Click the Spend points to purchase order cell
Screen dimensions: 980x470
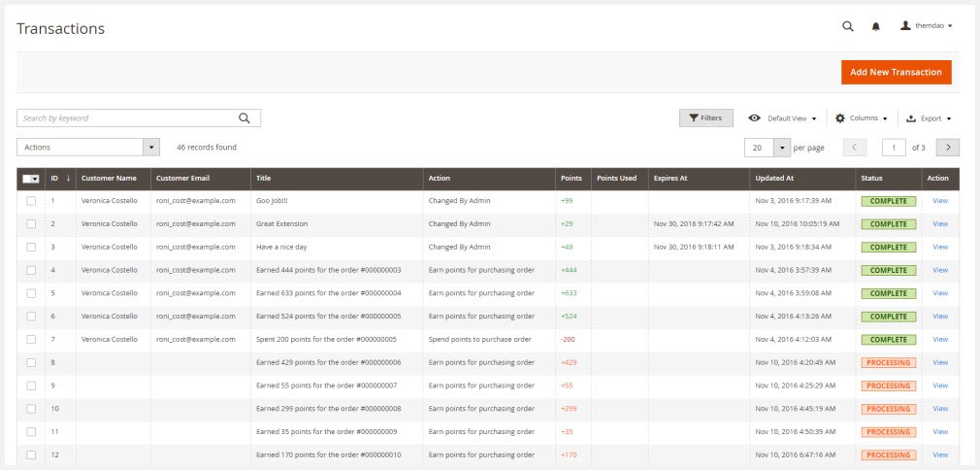(480, 339)
